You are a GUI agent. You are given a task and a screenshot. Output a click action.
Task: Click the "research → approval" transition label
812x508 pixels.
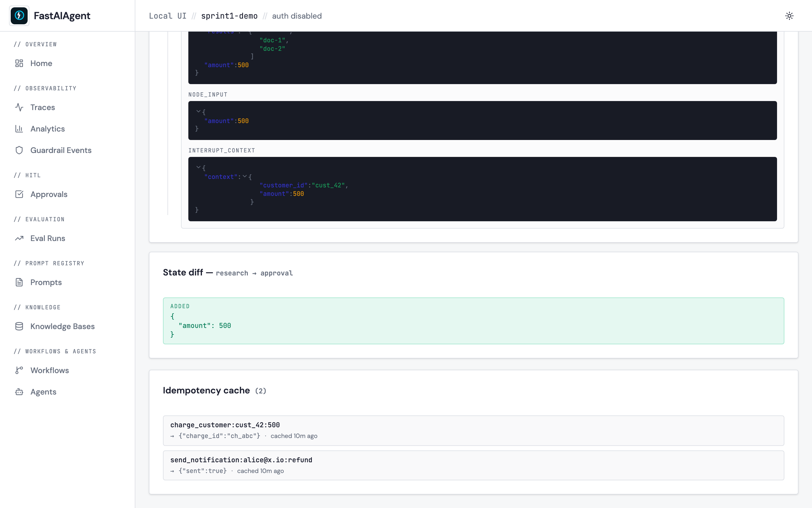[254, 273]
